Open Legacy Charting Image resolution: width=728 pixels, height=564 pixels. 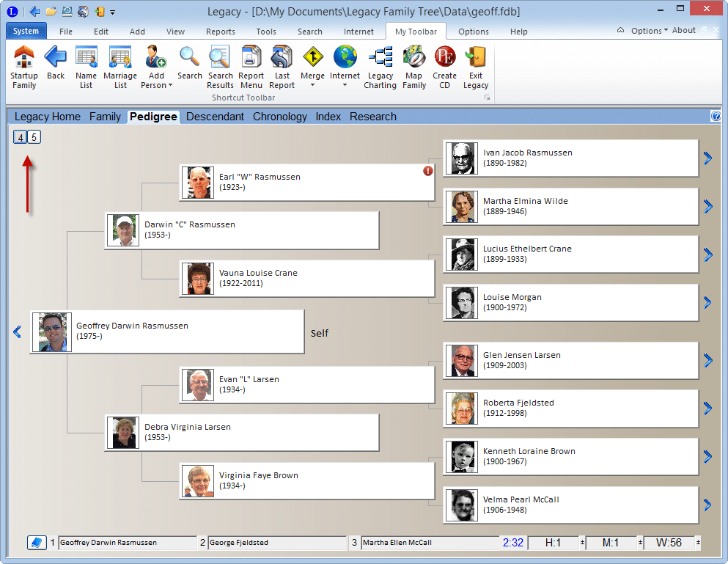(x=380, y=67)
